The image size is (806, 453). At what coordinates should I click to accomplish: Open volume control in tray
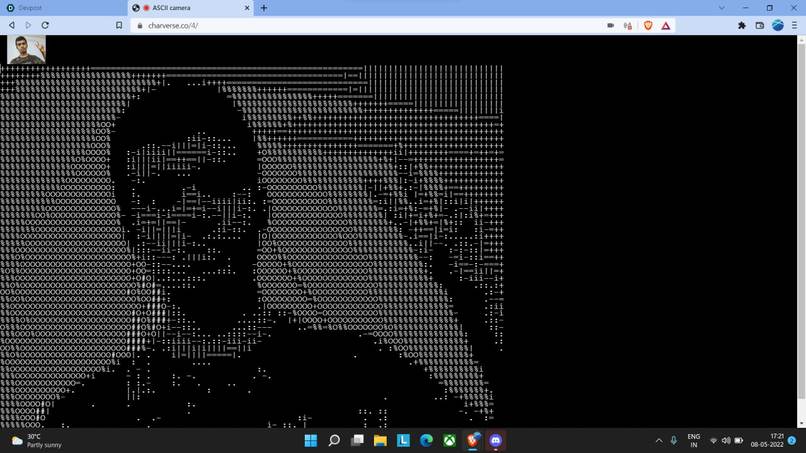(x=726, y=441)
